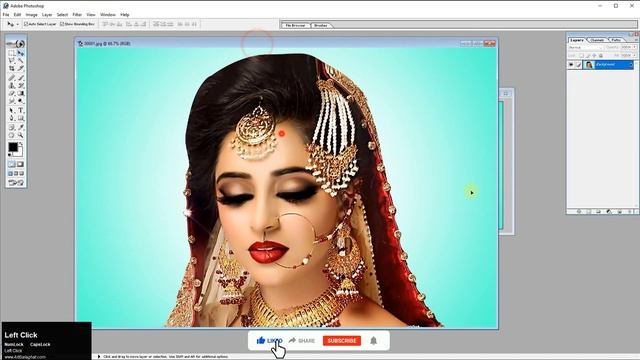The height and width of the screenshot is (360, 640).
Task: Select the Hand tool
Action: 12,135
